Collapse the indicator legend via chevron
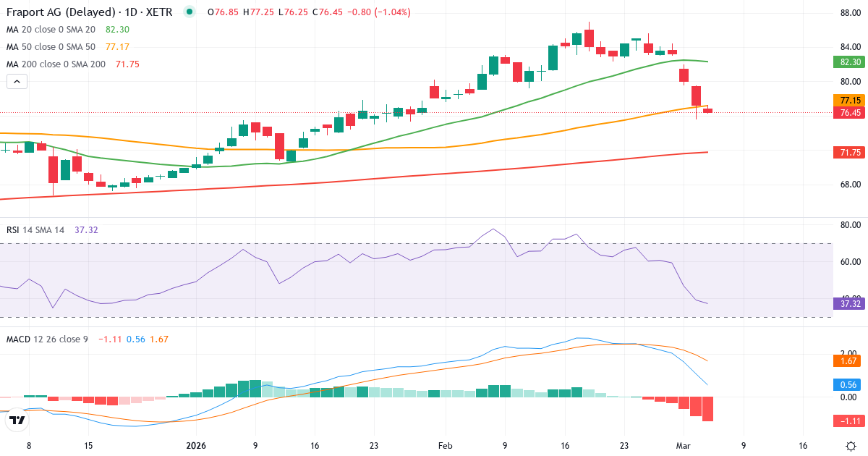The height and width of the screenshot is (456, 868). [16, 81]
